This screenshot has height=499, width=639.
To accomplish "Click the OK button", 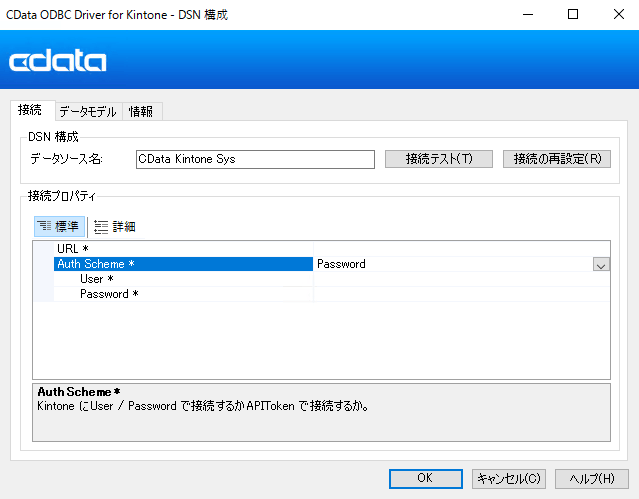I will pos(425,478).
